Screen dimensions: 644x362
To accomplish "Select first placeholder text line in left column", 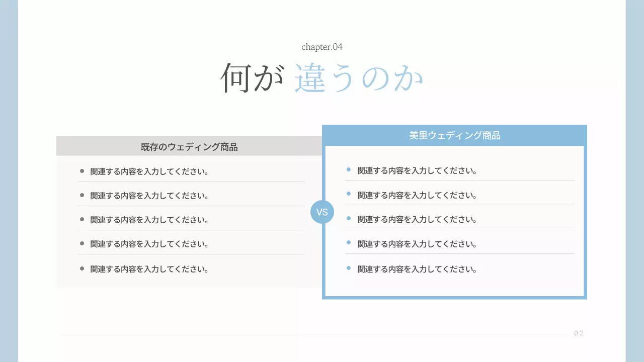I will click(x=149, y=171).
